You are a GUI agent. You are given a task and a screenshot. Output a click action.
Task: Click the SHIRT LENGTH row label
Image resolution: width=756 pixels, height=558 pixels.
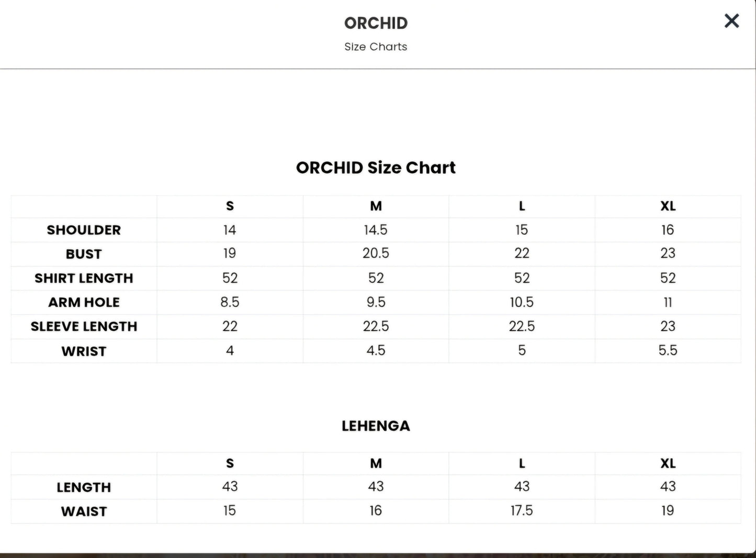tap(84, 278)
